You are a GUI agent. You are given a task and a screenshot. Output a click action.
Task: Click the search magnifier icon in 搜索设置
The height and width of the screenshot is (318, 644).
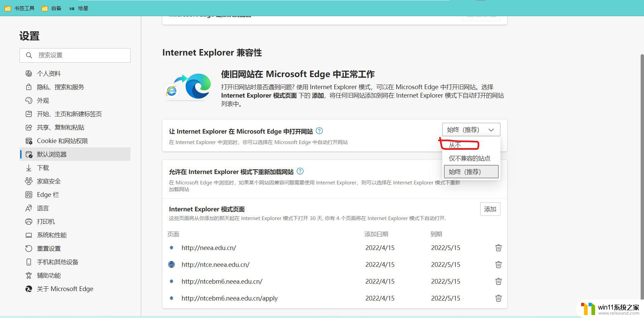(29, 55)
